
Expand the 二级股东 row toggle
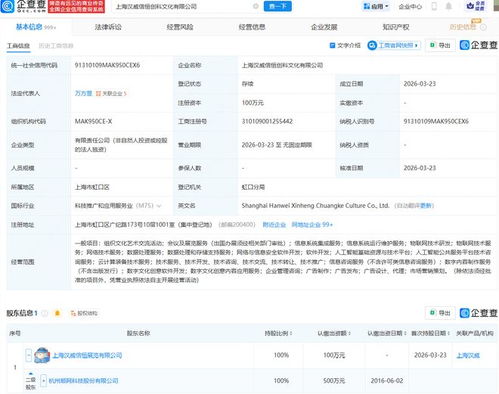[x=43, y=381]
